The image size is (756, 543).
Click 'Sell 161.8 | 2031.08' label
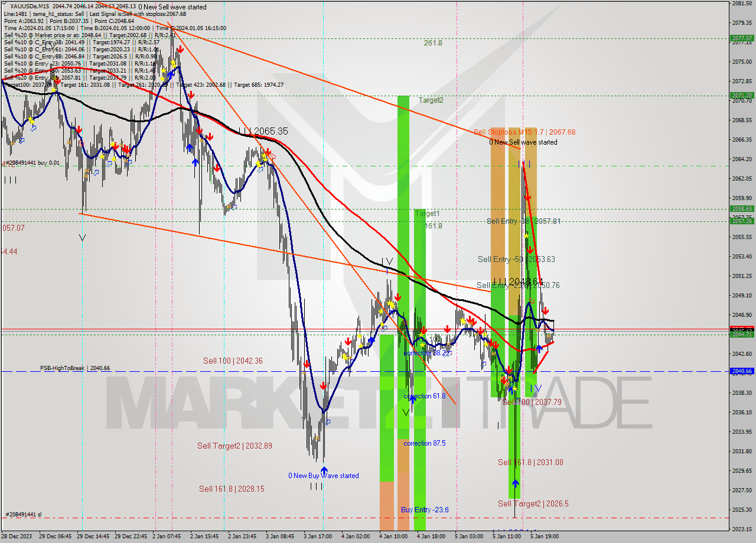pos(530,462)
